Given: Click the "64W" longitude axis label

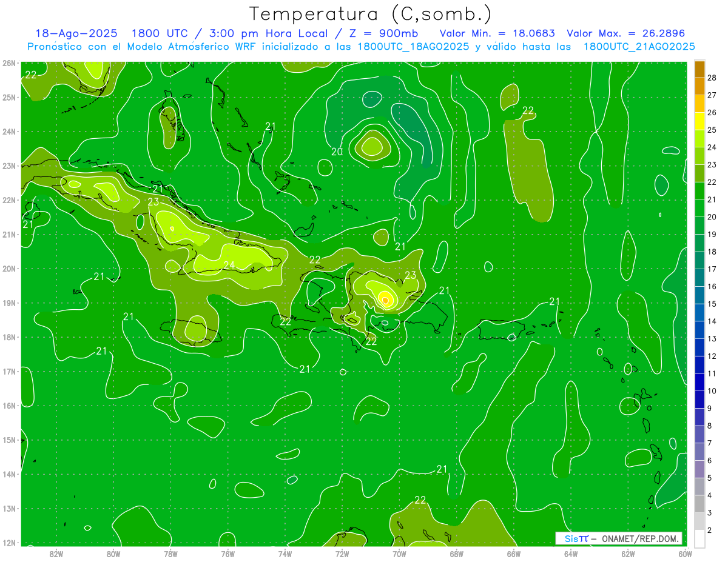Looking at the screenshot, I should click(x=571, y=554).
